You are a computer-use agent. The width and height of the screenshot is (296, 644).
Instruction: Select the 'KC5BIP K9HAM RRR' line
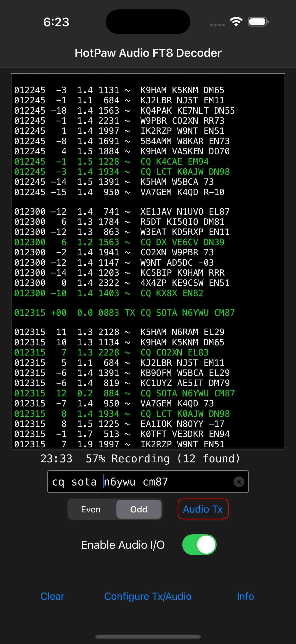pyautogui.click(x=119, y=273)
